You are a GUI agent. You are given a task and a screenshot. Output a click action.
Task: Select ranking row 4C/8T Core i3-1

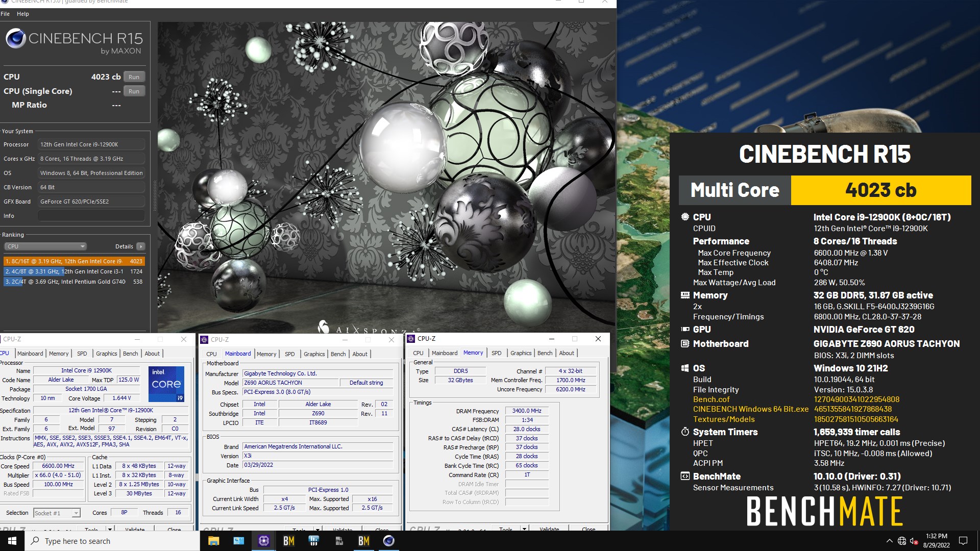(74, 271)
